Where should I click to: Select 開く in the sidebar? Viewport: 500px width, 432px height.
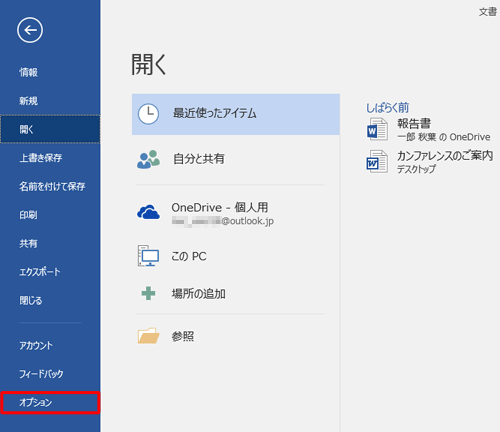click(50, 129)
